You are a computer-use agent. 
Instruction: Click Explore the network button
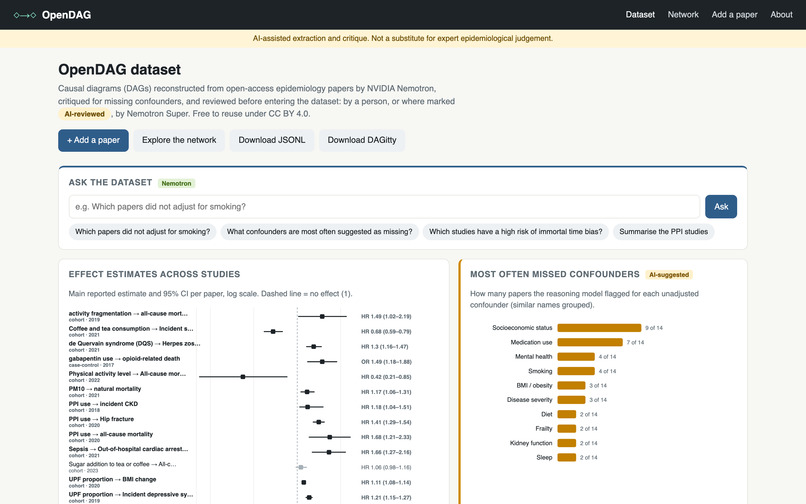pos(179,140)
